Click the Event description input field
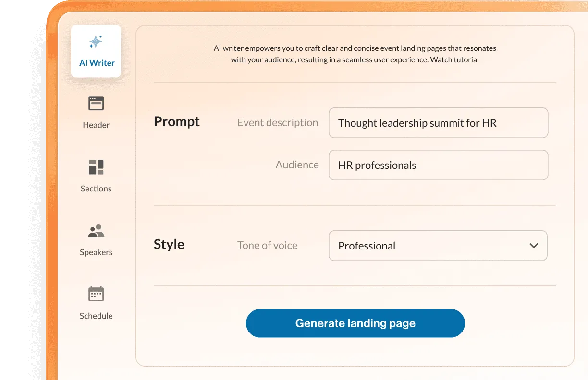This screenshot has height=380, width=588. pyautogui.click(x=438, y=123)
